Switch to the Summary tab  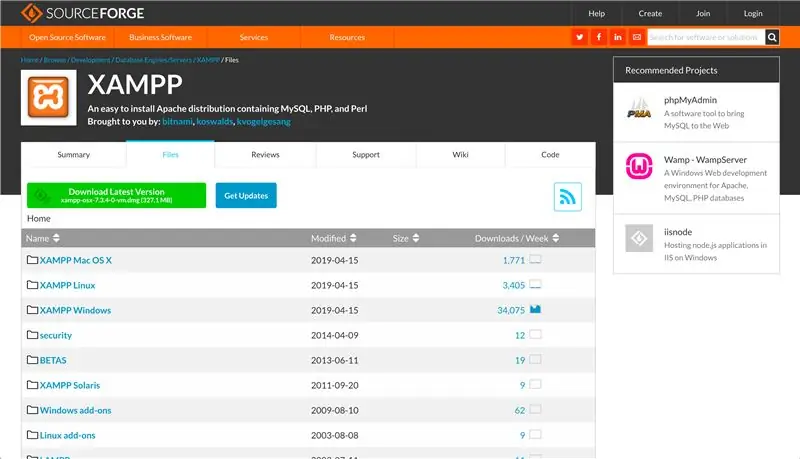tap(73, 155)
